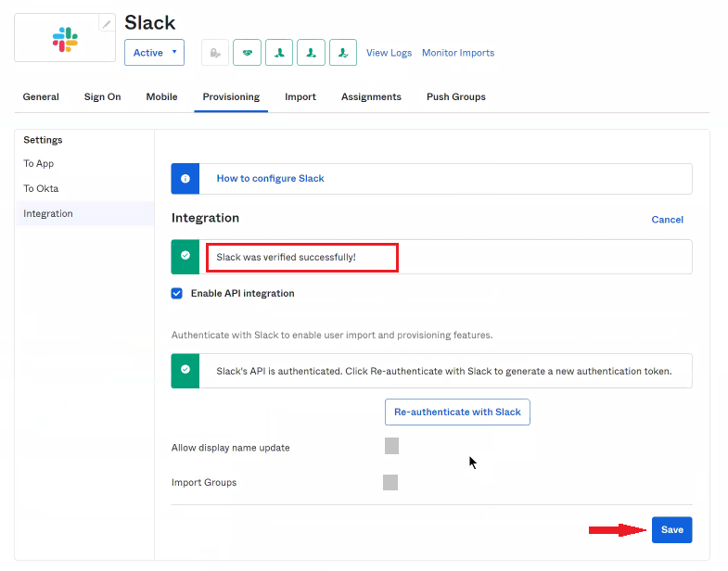Click Re-authenticate with Slack button
The width and height of the screenshot is (728, 571).
[457, 412]
